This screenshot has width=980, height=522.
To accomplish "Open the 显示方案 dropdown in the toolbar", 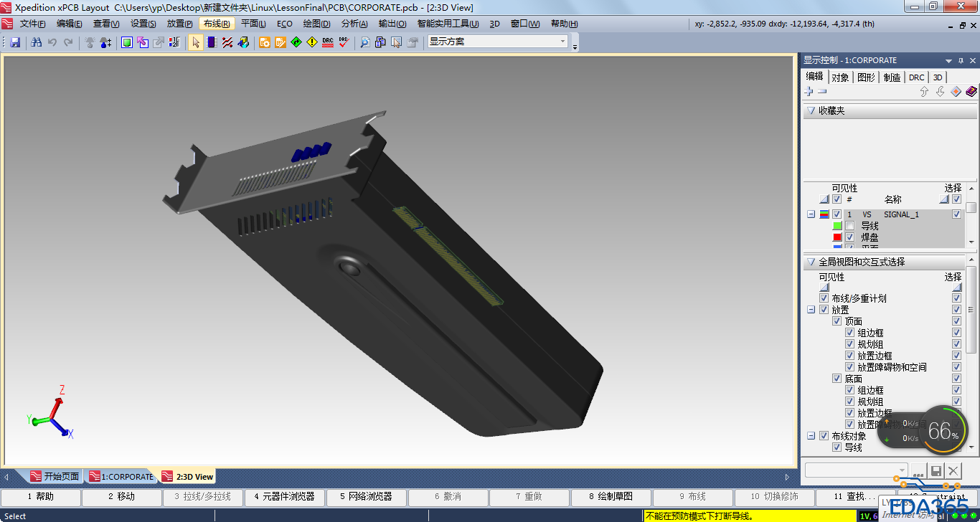I will tap(562, 42).
